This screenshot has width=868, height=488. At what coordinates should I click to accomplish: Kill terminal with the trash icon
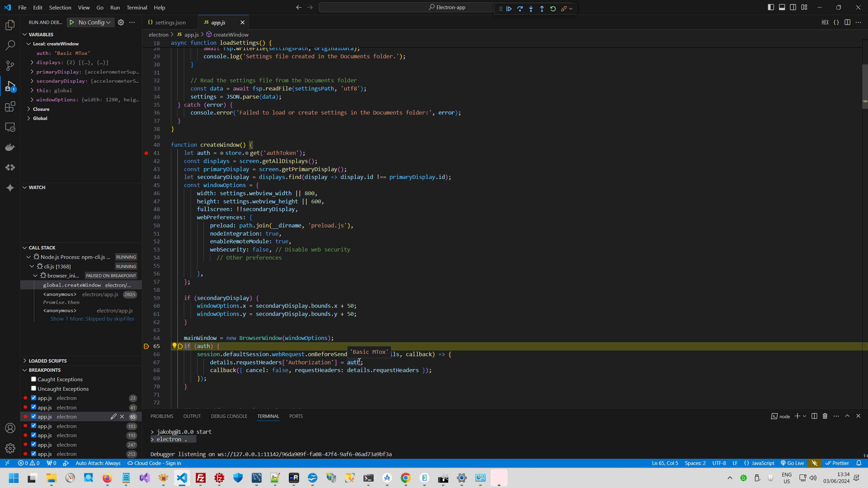tap(825, 416)
